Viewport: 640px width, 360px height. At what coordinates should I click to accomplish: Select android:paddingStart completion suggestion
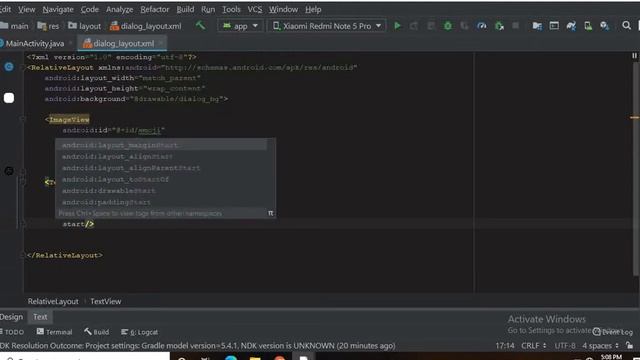click(x=162, y=202)
